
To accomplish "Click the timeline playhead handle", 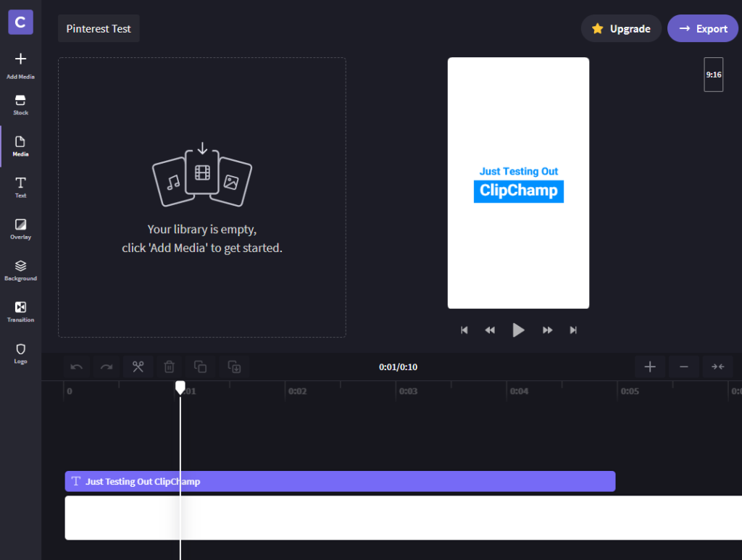I will click(180, 388).
